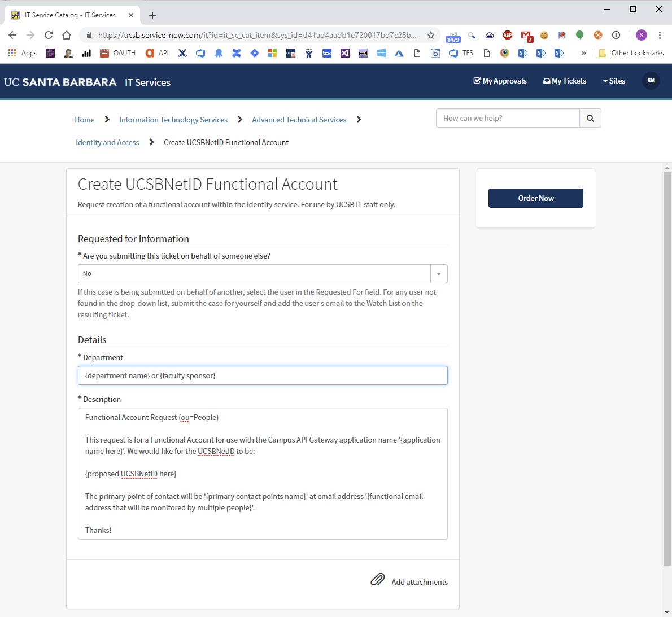Open the SM user avatar menu
Viewport: 672px width, 617px height.
(651, 81)
